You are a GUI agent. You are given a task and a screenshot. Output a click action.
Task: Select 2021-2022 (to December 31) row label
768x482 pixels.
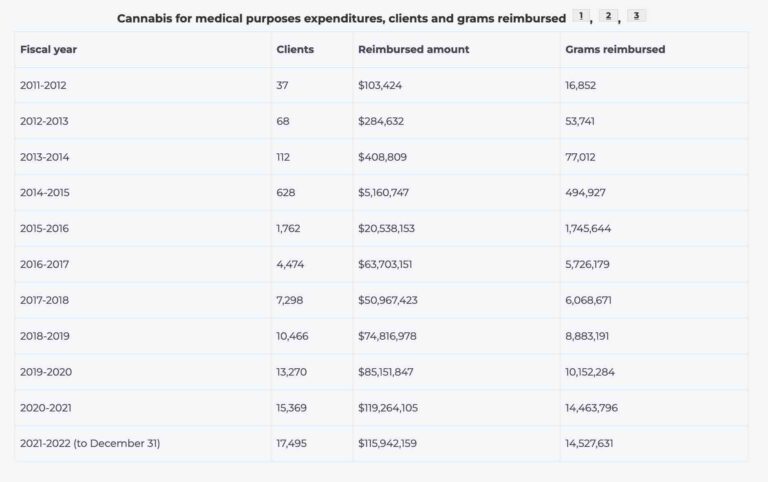click(x=90, y=443)
